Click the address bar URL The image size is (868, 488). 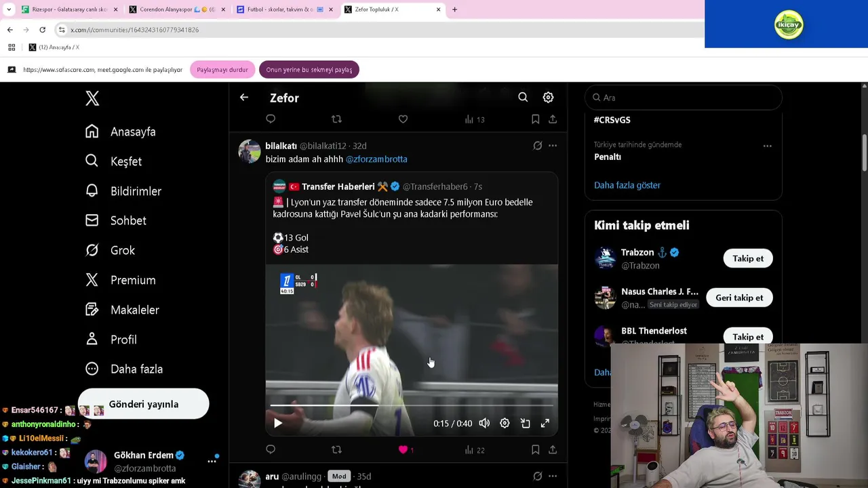click(134, 30)
